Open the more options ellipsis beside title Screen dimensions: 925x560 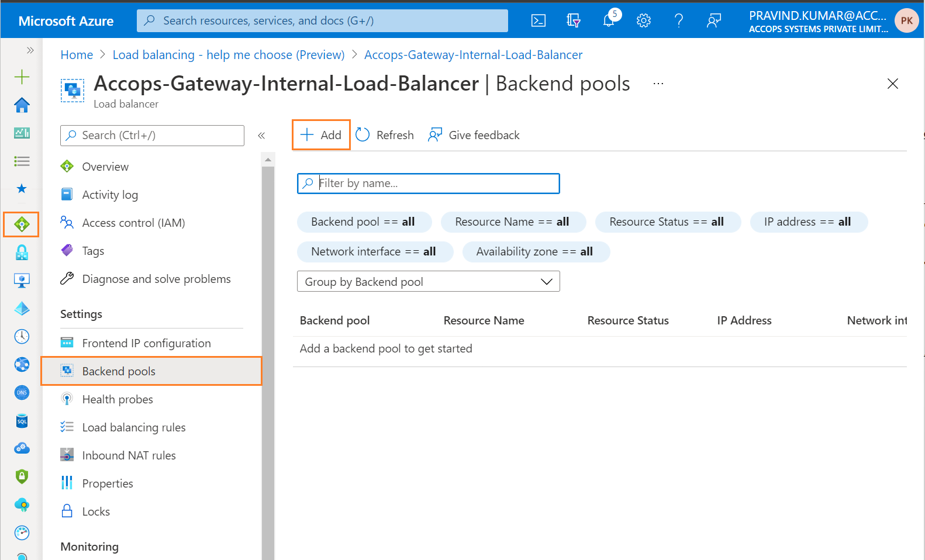[x=658, y=84]
